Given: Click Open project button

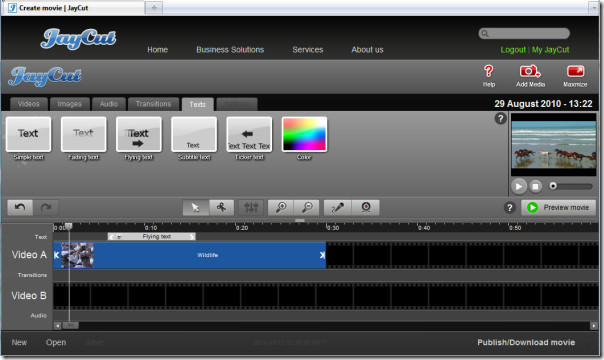Looking at the screenshot, I should [56, 342].
